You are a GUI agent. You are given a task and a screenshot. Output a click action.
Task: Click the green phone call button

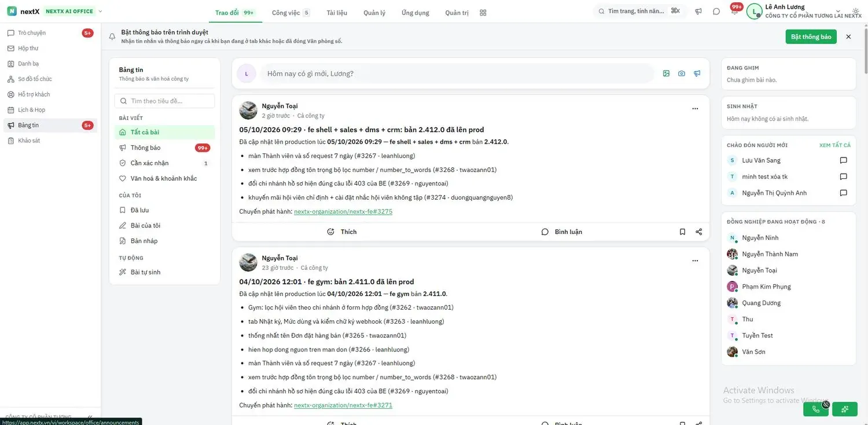pos(816,409)
